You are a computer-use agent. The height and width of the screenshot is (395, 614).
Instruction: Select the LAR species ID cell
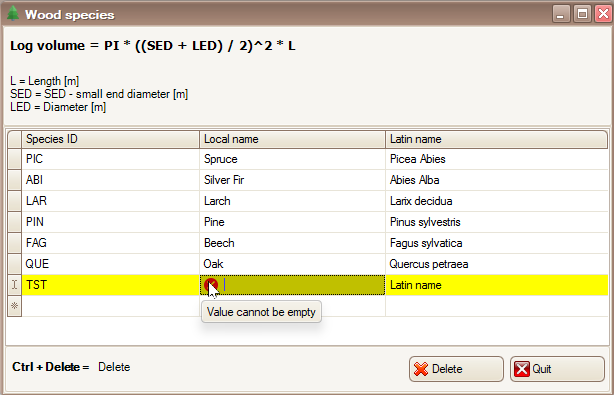pyautogui.click(x=110, y=201)
